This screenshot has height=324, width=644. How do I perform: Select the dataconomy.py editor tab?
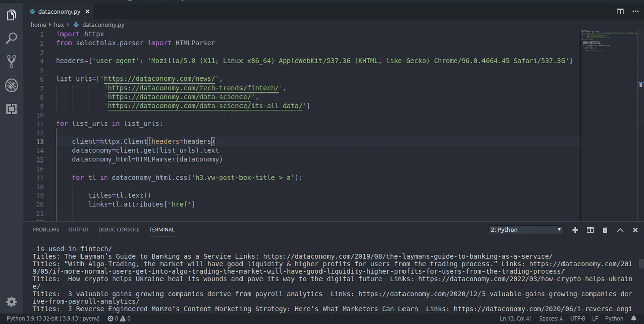pyautogui.click(x=59, y=11)
